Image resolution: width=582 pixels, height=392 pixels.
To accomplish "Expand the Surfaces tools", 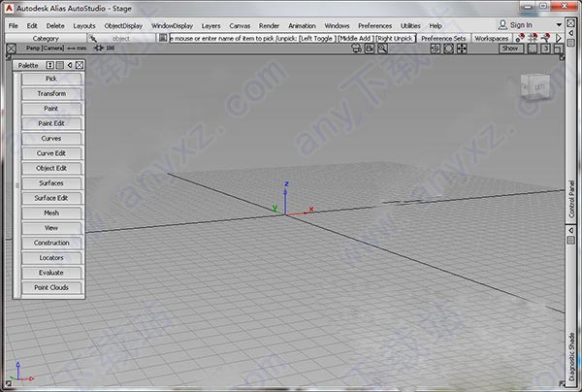I will pos(51,183).
